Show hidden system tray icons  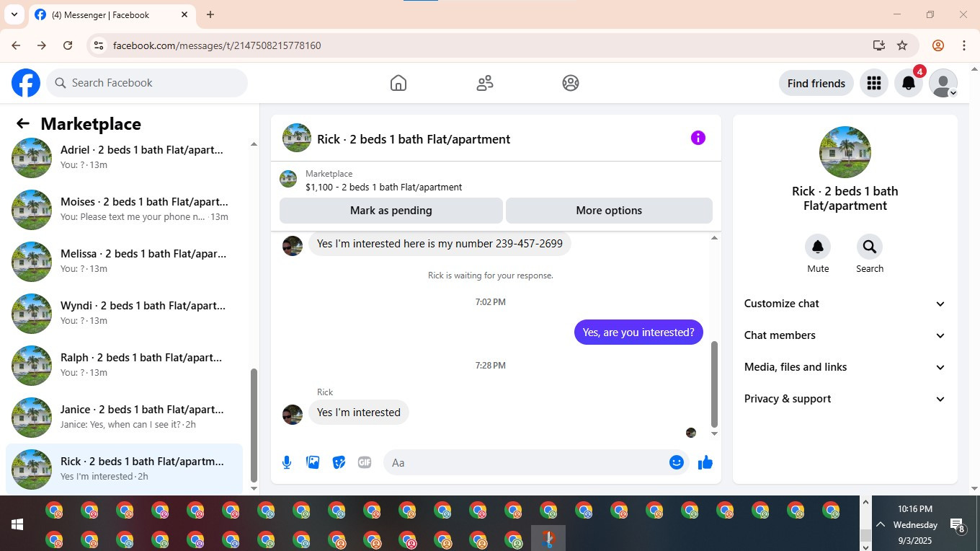pos(880,524)
